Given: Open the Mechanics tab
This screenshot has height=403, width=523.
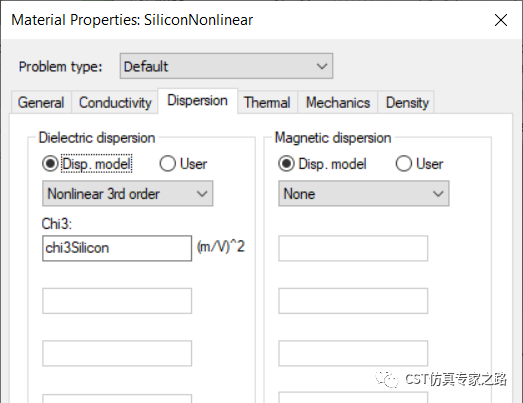Looking at the screenshot, I should [338, 102].
